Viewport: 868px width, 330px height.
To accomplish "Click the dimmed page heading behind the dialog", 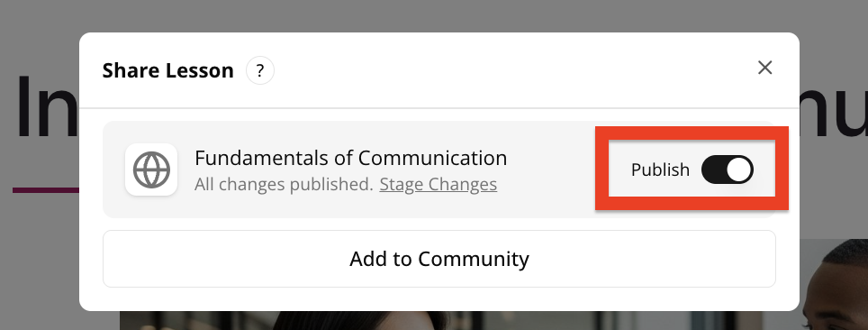I will [x=47, y=107].
